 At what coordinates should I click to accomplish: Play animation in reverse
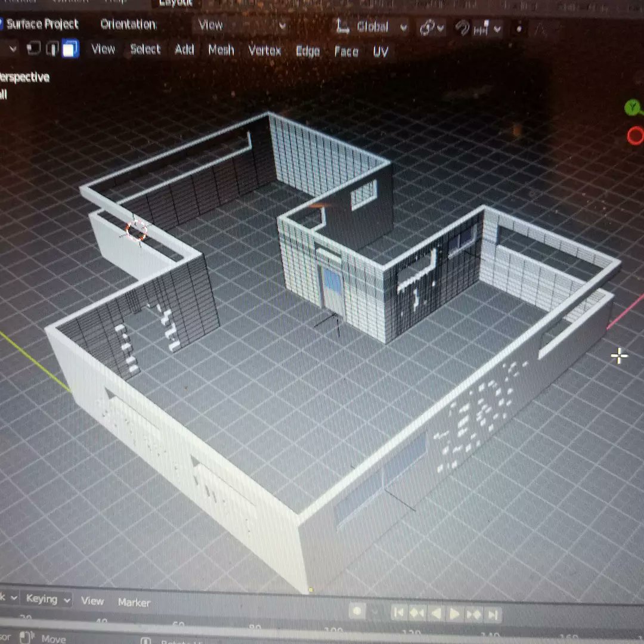pos(436,614)
